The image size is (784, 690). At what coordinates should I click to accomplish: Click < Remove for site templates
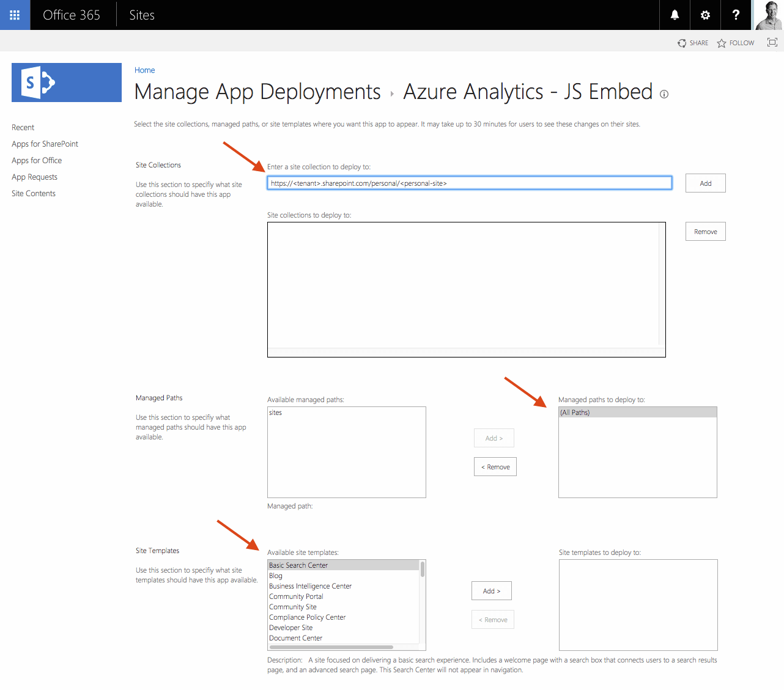pos(493,620)
